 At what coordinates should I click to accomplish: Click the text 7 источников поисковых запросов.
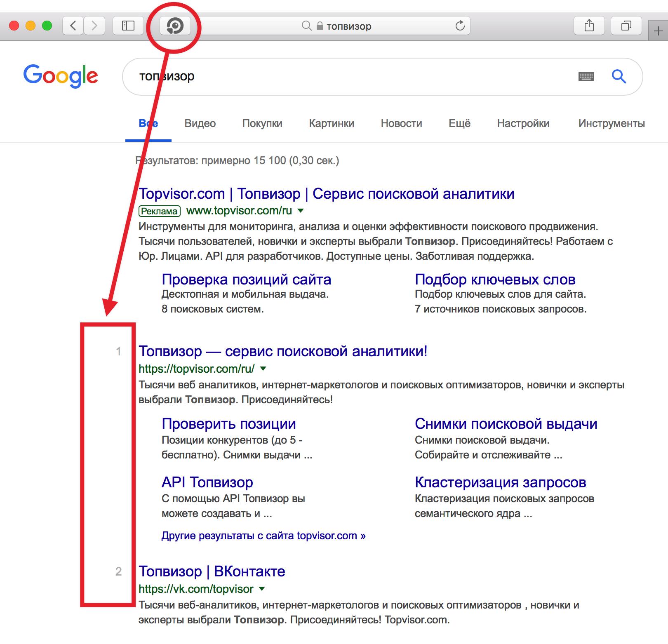tap(501, 309)
